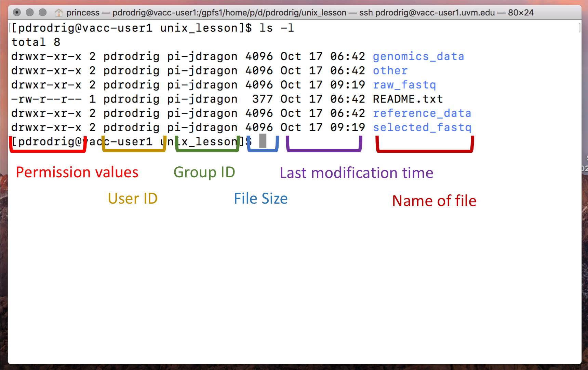Select the Group ID annotation text
Screen dimensions: 588x370
204,172
